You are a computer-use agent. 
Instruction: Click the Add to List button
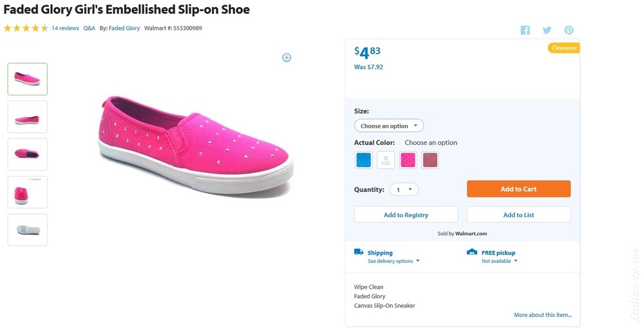coord(518,215)
